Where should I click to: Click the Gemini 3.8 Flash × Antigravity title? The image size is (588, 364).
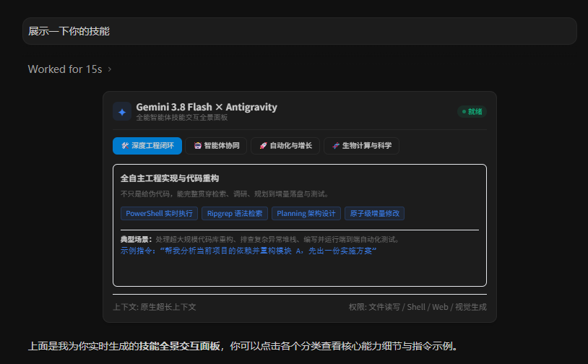coord(207,107)
